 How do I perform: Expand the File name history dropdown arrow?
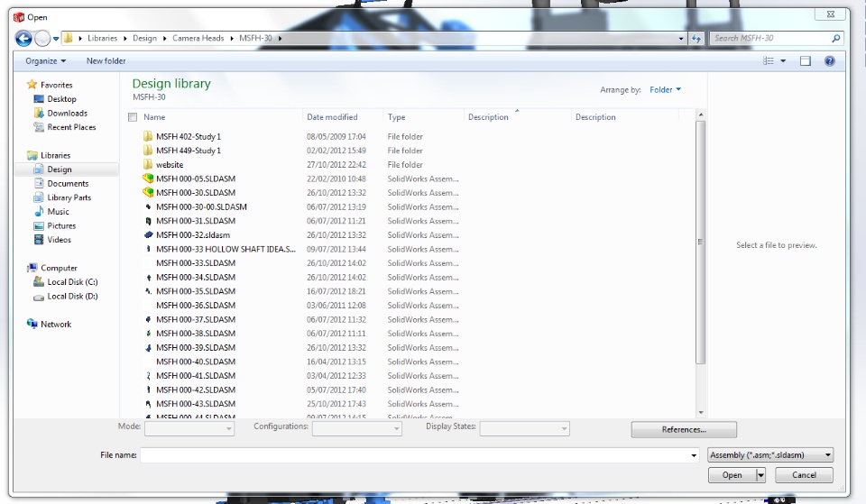pos(694,455)
